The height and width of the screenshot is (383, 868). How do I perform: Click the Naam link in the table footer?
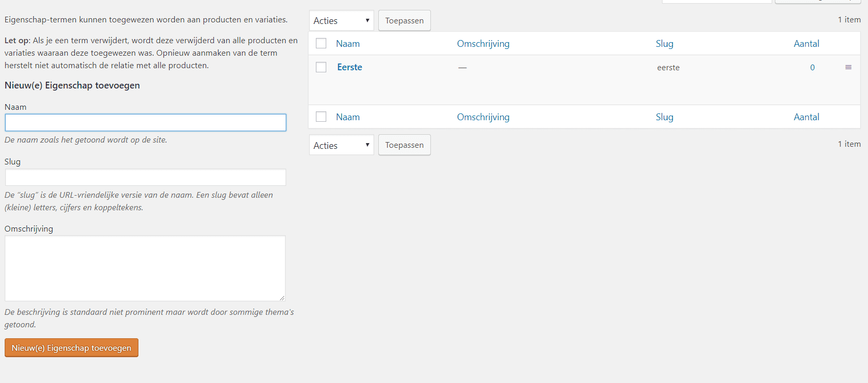coord(348,117)
